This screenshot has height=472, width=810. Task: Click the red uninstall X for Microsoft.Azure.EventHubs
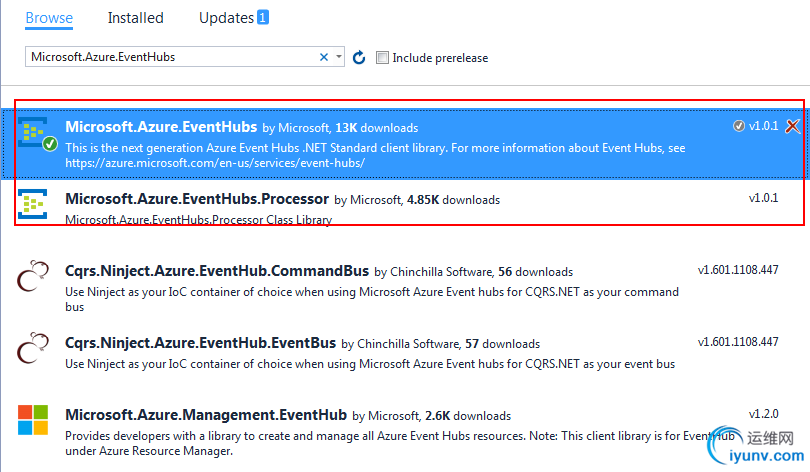click(792, 126)
